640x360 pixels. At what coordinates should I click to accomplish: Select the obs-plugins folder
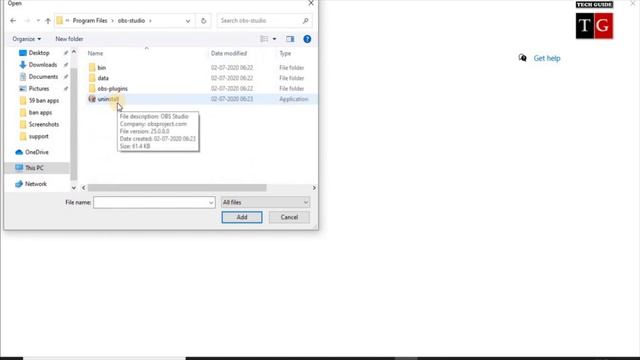coord(112,89)
